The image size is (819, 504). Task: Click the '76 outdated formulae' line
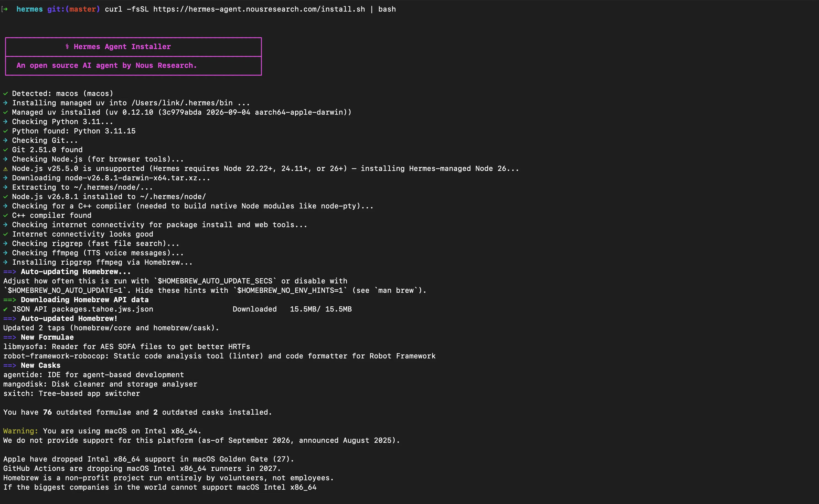click(x=138, y=412)
